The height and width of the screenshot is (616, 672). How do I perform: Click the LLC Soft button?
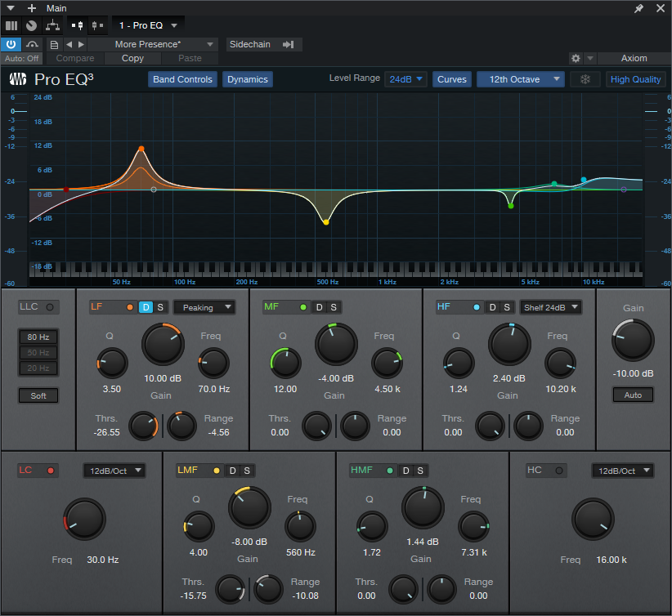38,395
